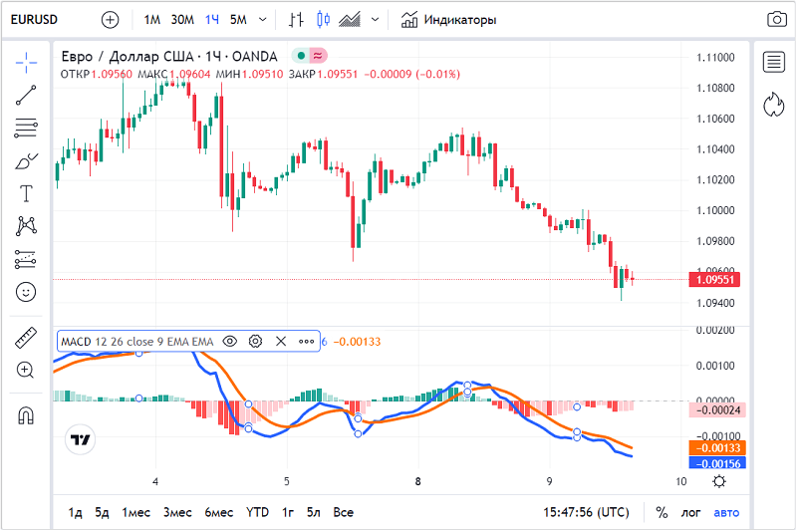The width and height of the screenshot is (797, 532).
Task: Set date range to Все
Action: pyautogui.click(x=344, y=512)
